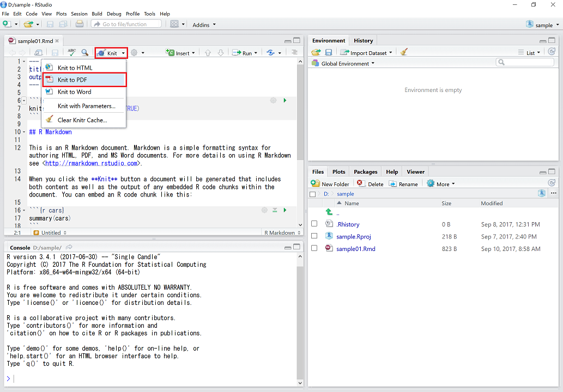Open the Session menu
This screenshot has height=392, width=563.
click(79, 14)
